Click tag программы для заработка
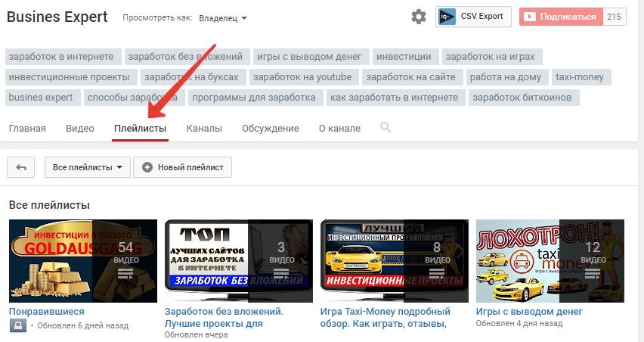This screenshot has width=644, height=342. (x=256, y=98)
